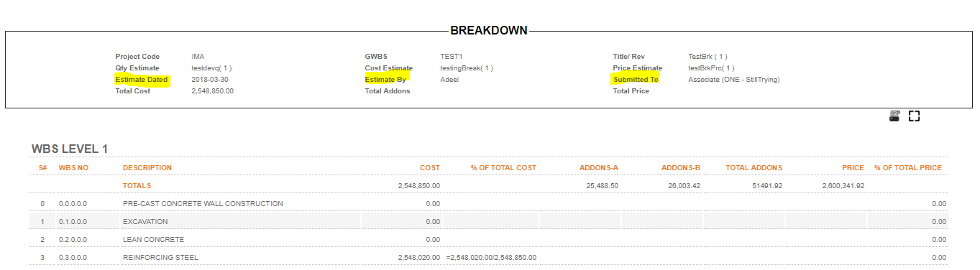
Task: Toggle fullscreen with the expand icon
Action: (x=915, y=116)
